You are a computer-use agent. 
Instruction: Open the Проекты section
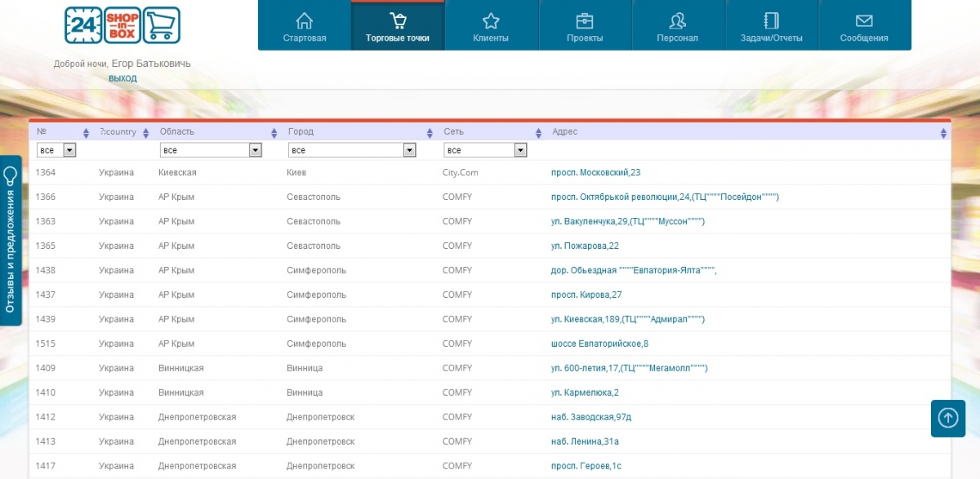click(x=585, y=25)
